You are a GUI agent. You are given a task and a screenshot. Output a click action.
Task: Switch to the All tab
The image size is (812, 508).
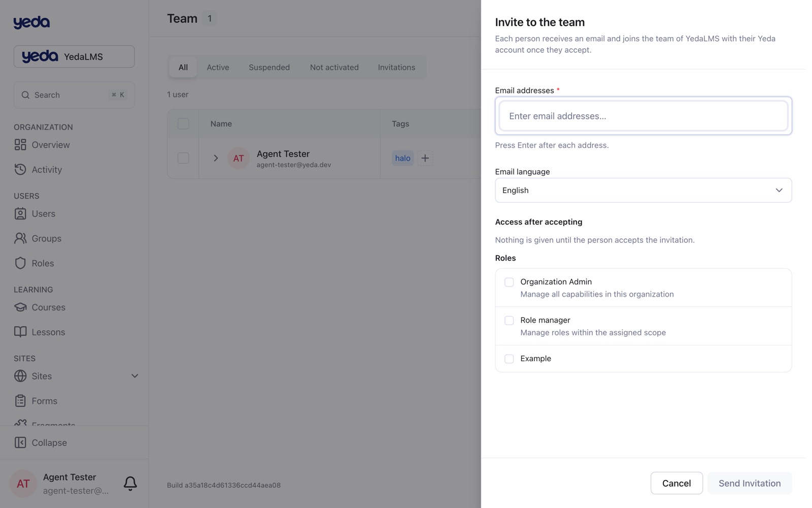tap(183, 68)
